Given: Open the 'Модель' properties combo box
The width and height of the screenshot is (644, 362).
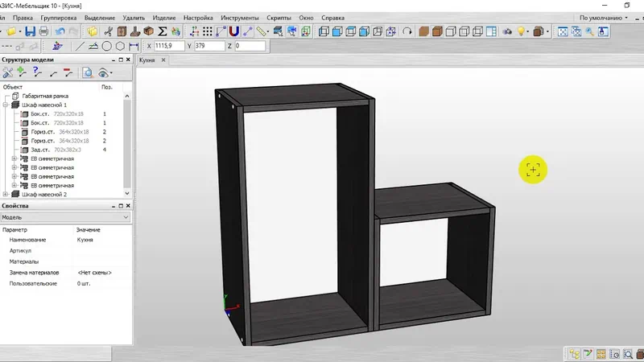Looking at the screenshot, I should 65,217.
